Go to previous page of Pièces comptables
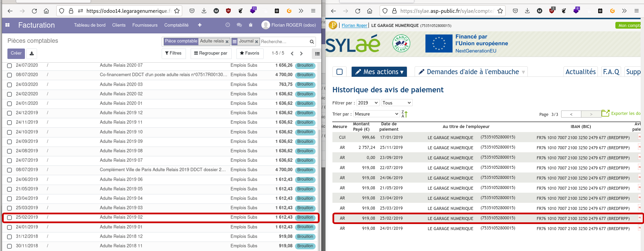The height and width of the screenshot is (251, 644). click(292, 54)
